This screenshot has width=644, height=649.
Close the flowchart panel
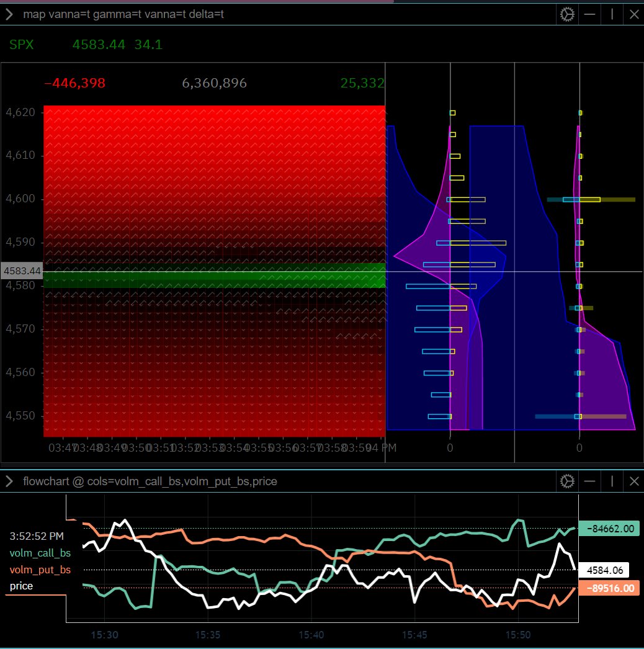coord(634,481)
